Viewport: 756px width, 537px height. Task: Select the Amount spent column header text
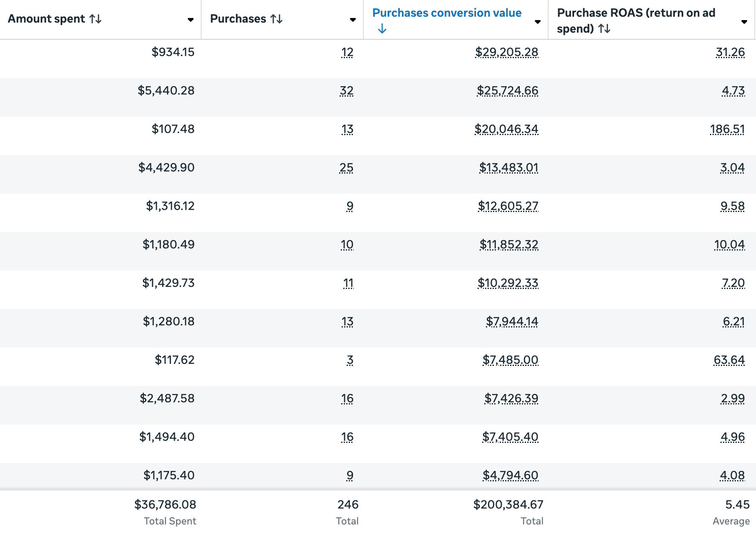pyautogui.click(x=46, y=19)
